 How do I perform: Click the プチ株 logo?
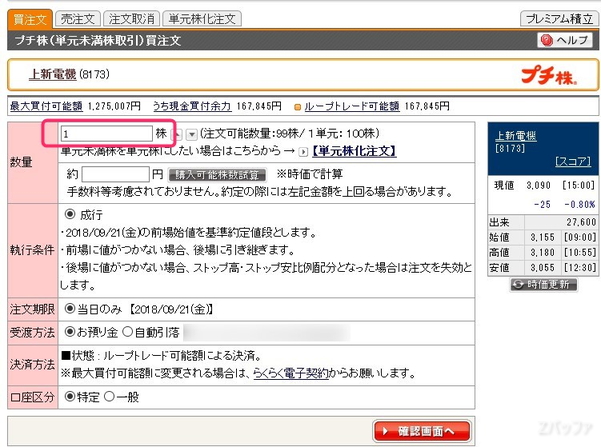click(548, 75)
